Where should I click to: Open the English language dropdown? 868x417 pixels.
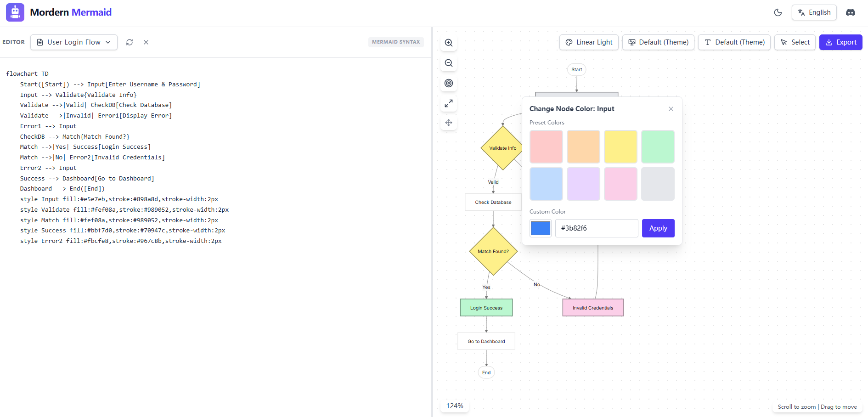click(x=814, y=12)
